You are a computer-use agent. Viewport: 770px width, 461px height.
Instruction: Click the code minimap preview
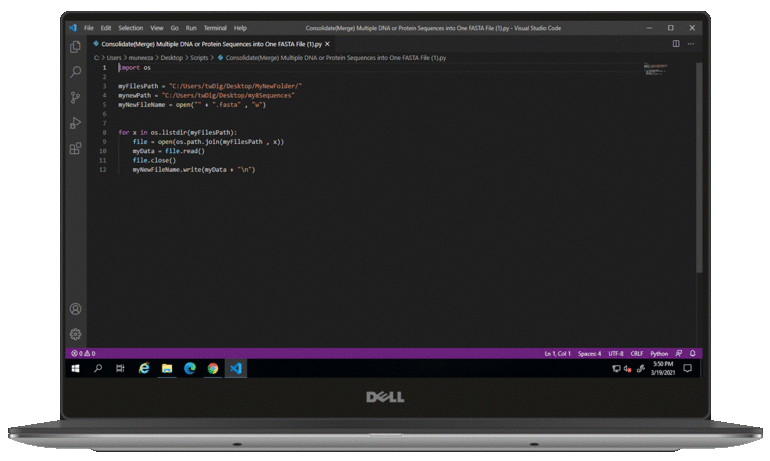(x=656, y=69)
